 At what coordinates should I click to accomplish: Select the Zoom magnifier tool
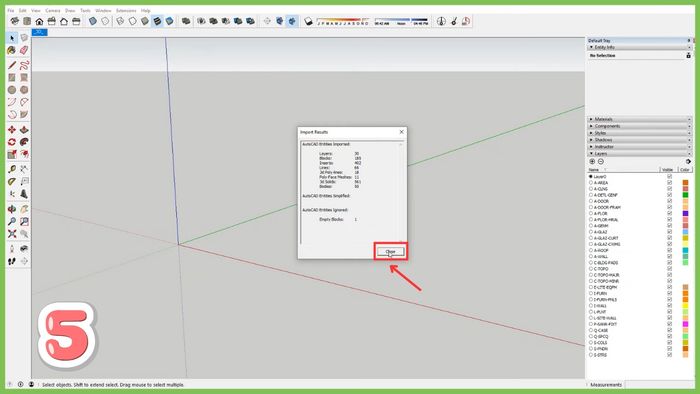(12, 221)
